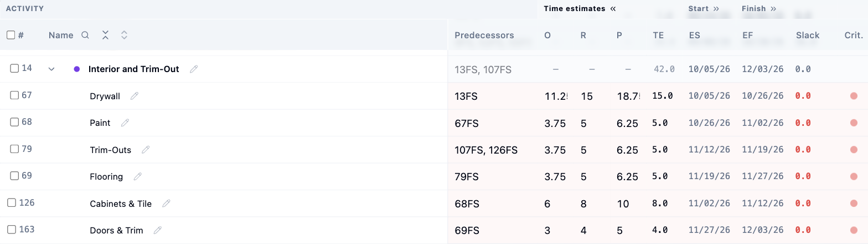Edit Cabinets & Tile name pencil icon
The height and width of the screenshot is (244, 868).
(166, 204)
